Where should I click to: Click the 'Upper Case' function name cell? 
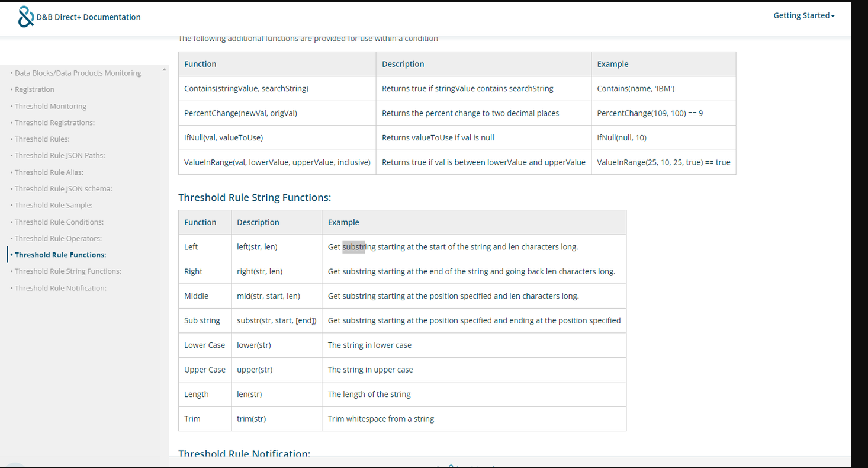pyautogui.click(x=205, y=370)
